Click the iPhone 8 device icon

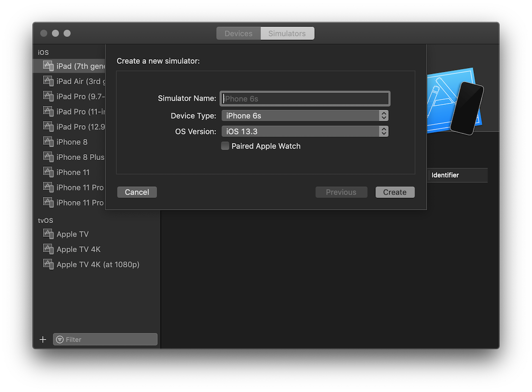(x=48, y=141)
